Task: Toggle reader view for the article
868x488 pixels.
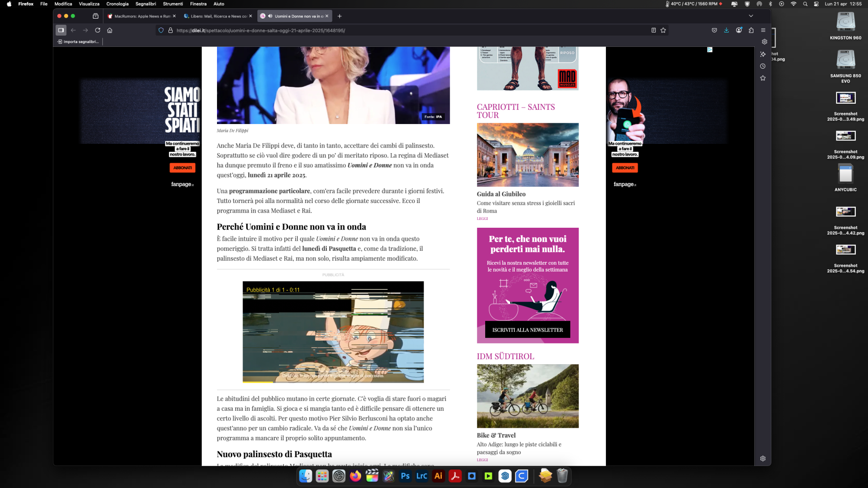Action: click(654, 30)
